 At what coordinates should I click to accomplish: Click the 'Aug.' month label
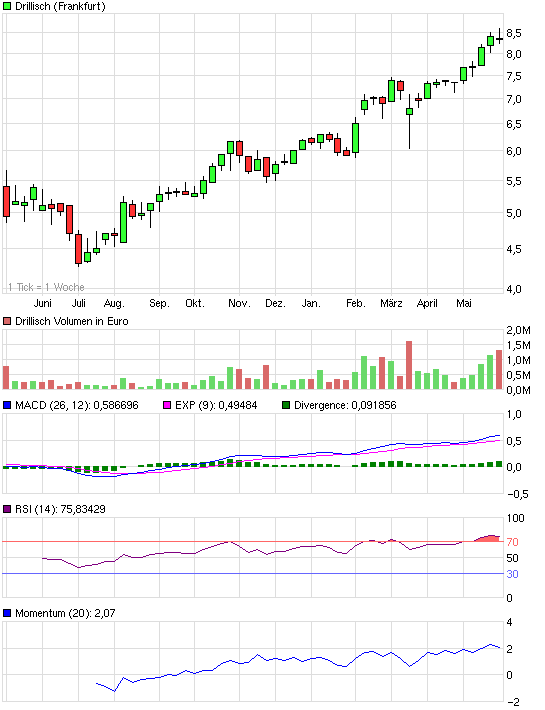coord(114,303)
